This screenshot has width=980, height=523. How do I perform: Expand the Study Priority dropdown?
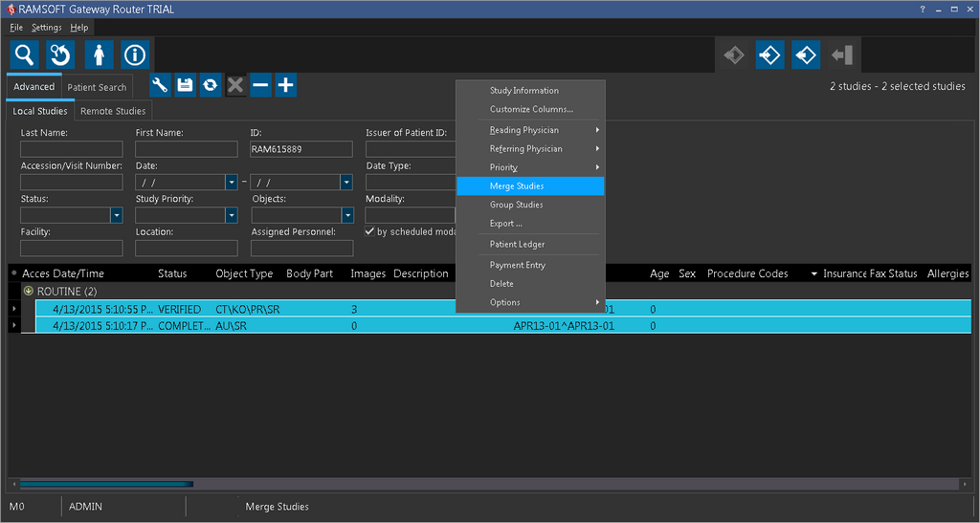click(x=232, y=215)
